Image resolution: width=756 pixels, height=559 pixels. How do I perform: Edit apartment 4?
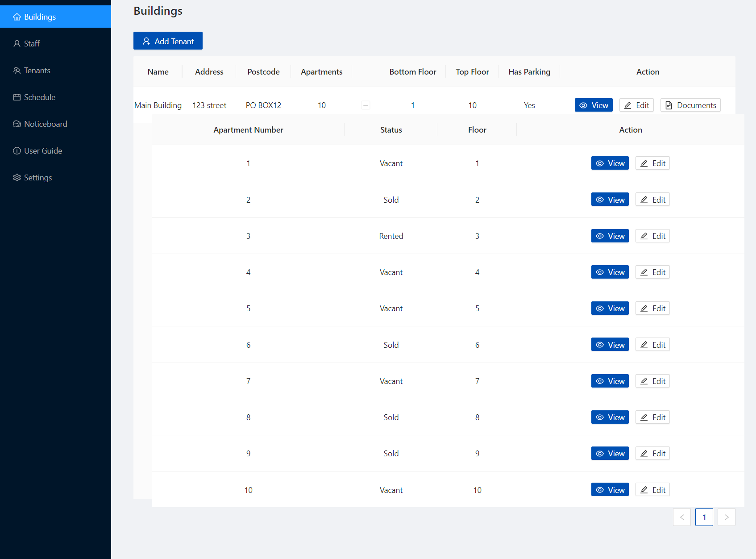pyautogui.click(x=652, y=272)
